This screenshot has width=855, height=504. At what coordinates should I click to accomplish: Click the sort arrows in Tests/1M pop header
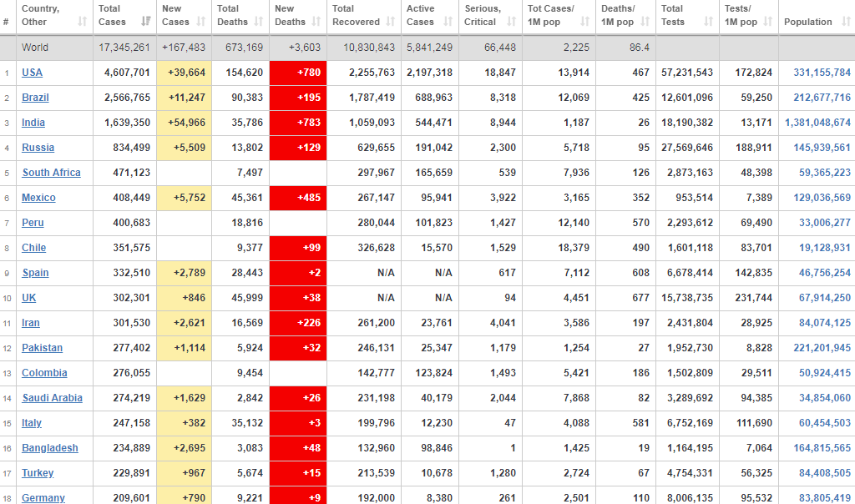pyautogui.click(x=768, y=22)
